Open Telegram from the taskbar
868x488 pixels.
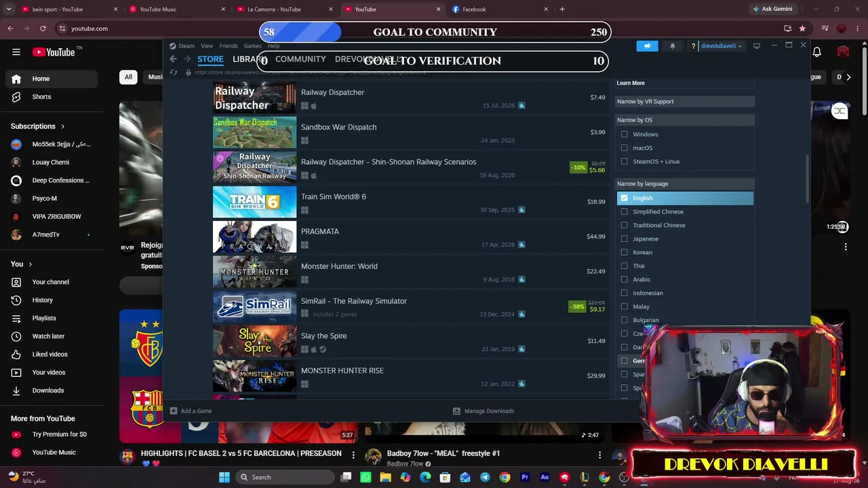tap(485, 477)
